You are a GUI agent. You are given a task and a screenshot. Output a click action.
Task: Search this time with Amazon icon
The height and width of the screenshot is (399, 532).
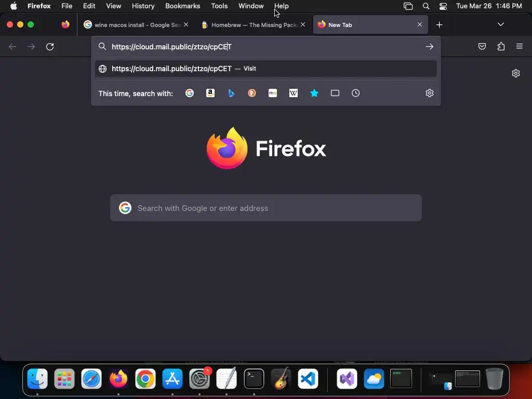[210, 93]
